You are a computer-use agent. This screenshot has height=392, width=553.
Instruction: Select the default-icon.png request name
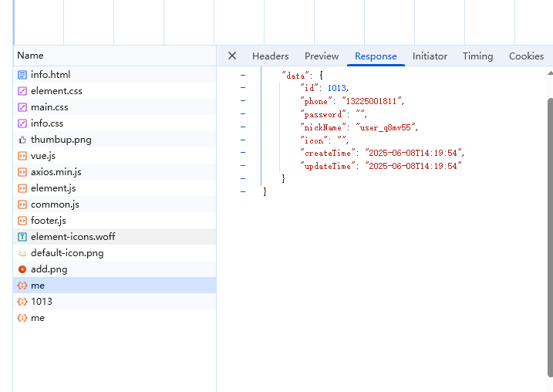[67, 253]
